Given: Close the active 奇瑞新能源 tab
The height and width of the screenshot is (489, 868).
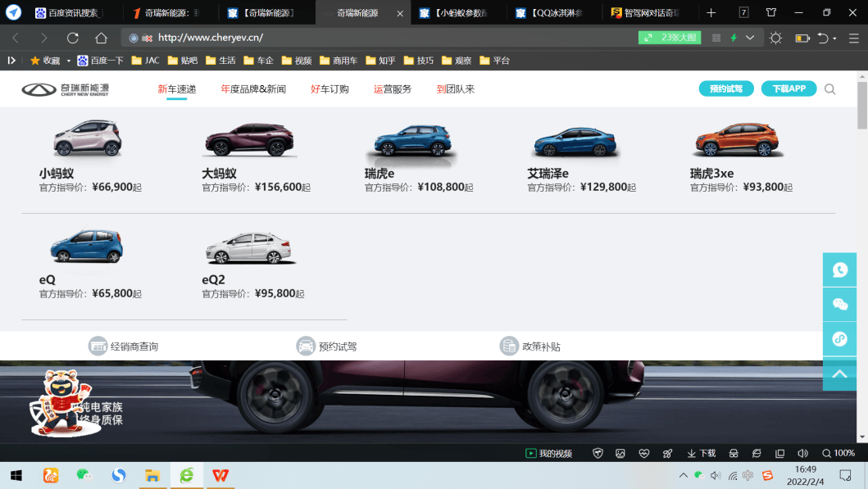Looking at the screenshot, I should [400, 13].
